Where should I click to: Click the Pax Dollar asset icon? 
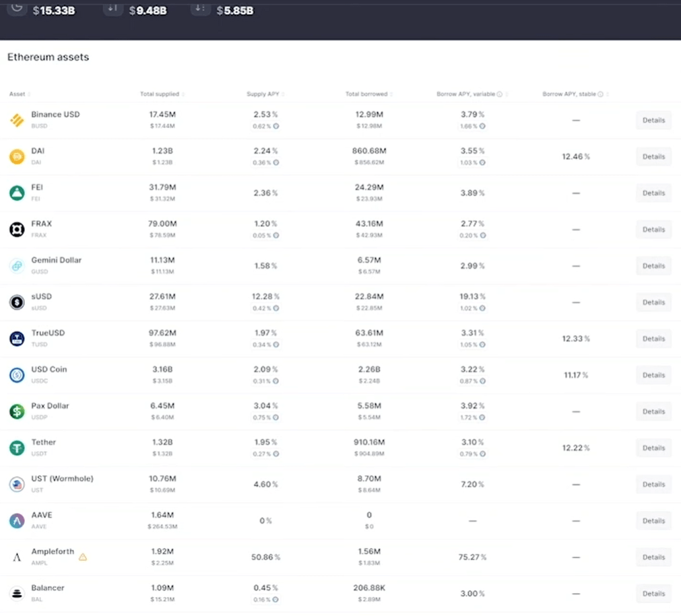point(17,411)
